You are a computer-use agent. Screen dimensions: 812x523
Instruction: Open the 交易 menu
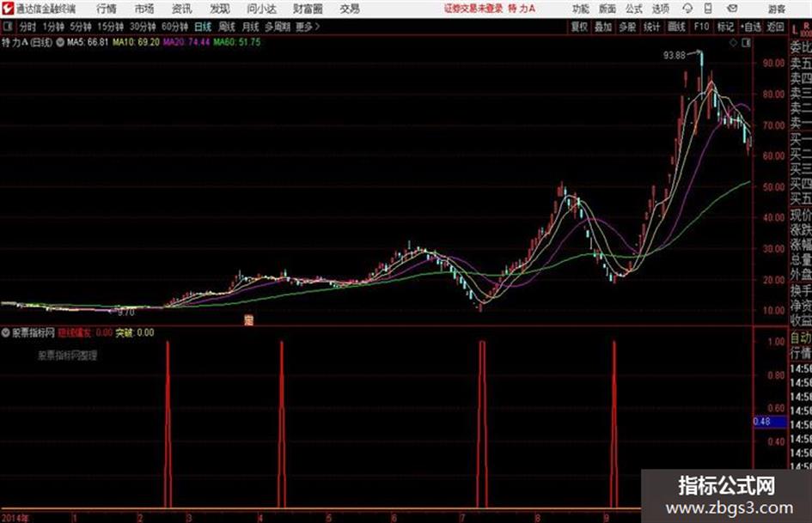pos(350,9)
